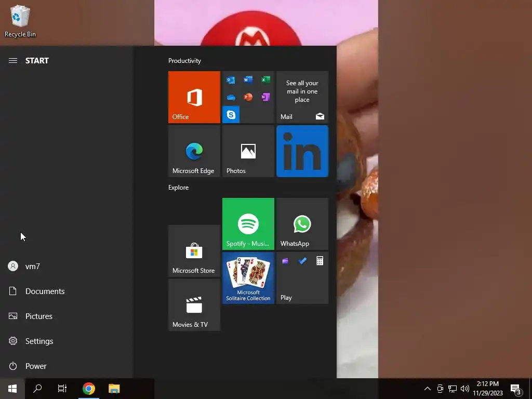The height and width of the screenshot is (399, 532).
Task: Open the LinkedIn tile
Action: pos(302,151)
